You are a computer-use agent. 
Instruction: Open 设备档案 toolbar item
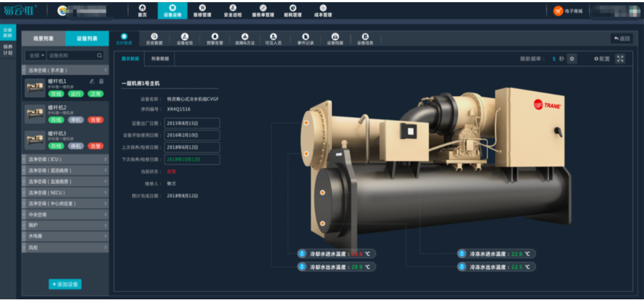[335, 39]
